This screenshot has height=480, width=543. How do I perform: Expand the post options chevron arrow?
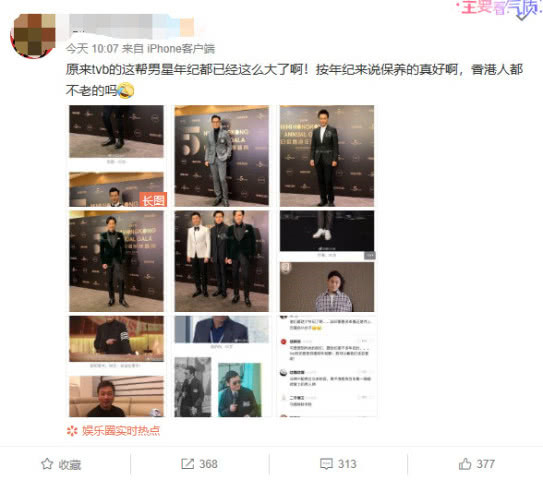pyautogui.click(x=522, y=16)
